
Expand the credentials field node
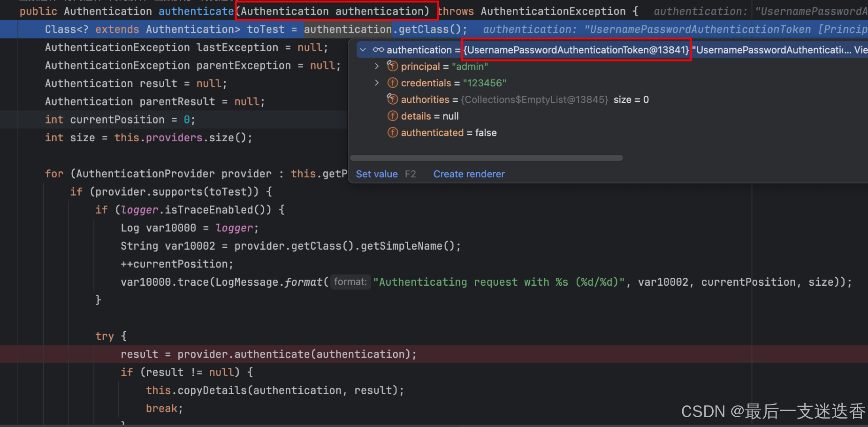tap(377, 83)
